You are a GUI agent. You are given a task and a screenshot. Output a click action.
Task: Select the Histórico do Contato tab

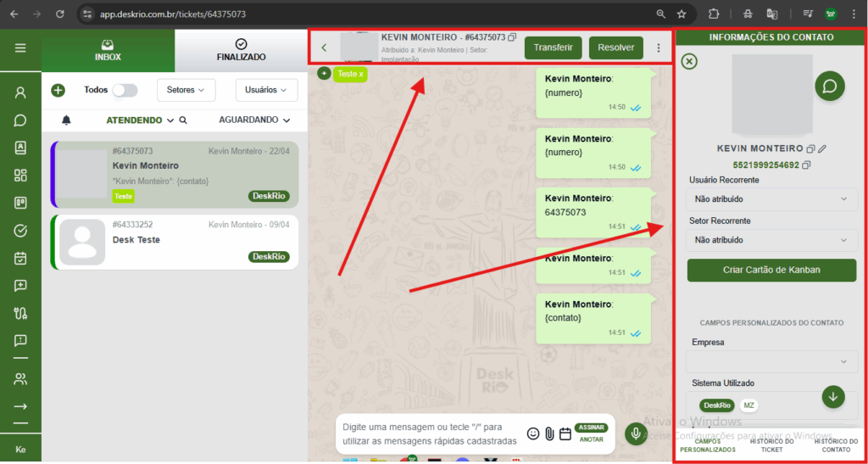coord(836,445)
